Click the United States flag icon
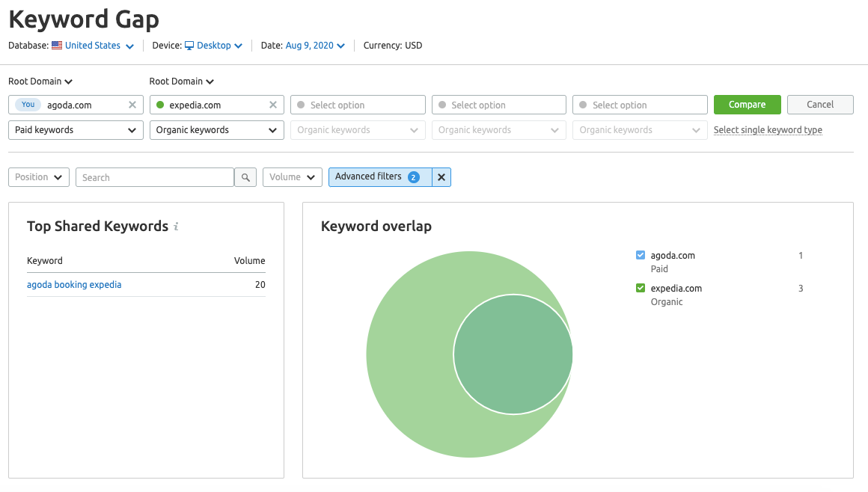Image resolution: width=868 pixels, height=492 pixels. 57,46
